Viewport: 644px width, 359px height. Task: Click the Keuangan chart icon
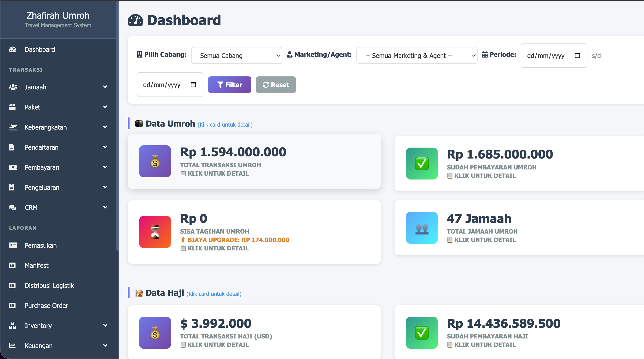(x=12, y=346)
